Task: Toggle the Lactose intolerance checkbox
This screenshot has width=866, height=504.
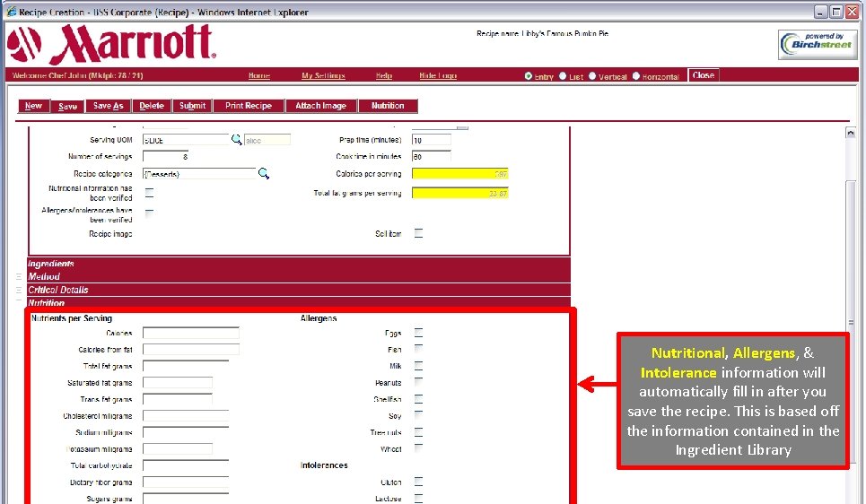Action: [418, 498]
